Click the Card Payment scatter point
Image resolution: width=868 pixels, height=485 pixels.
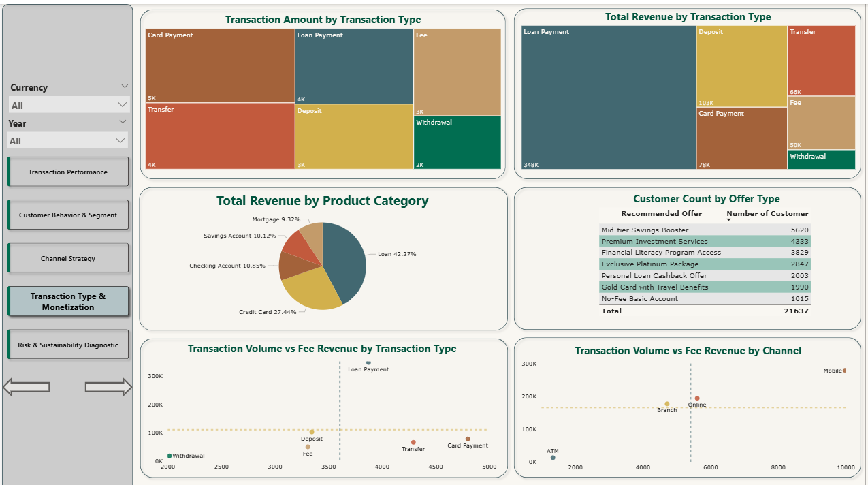click(x=468, y=439)
